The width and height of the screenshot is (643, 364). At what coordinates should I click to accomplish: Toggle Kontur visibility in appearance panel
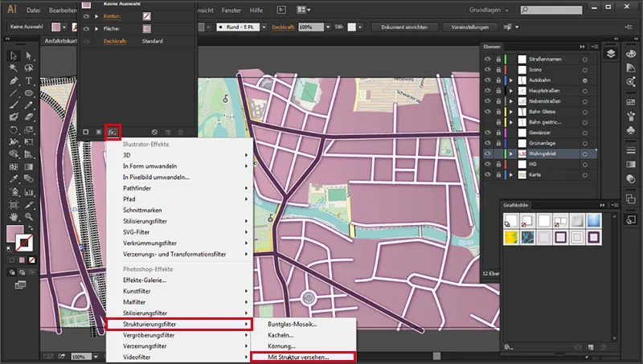(x=86, y=16)
